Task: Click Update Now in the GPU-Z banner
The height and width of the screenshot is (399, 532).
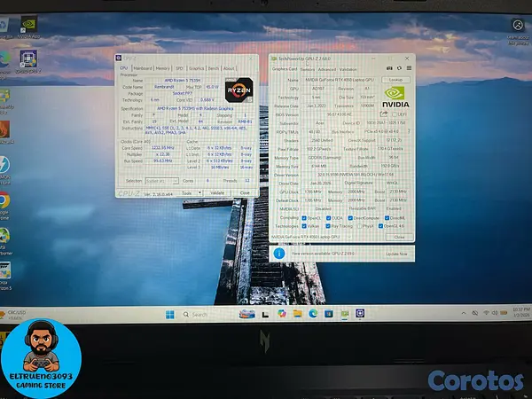Action: 396,254
